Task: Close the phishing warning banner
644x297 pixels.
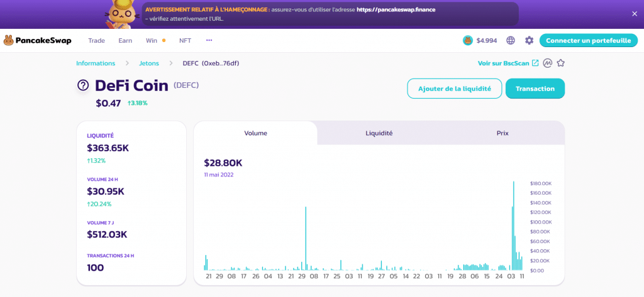Action: click(x=634, y=14)
